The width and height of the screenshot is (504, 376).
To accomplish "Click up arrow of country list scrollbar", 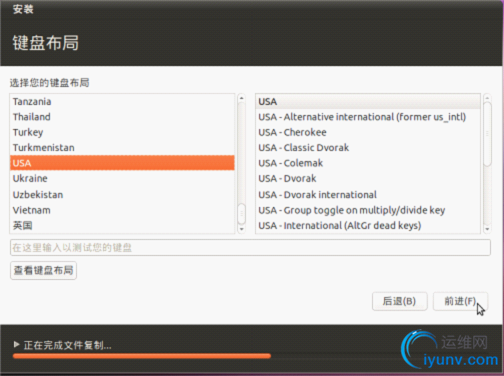I will (x=242, y=98).
